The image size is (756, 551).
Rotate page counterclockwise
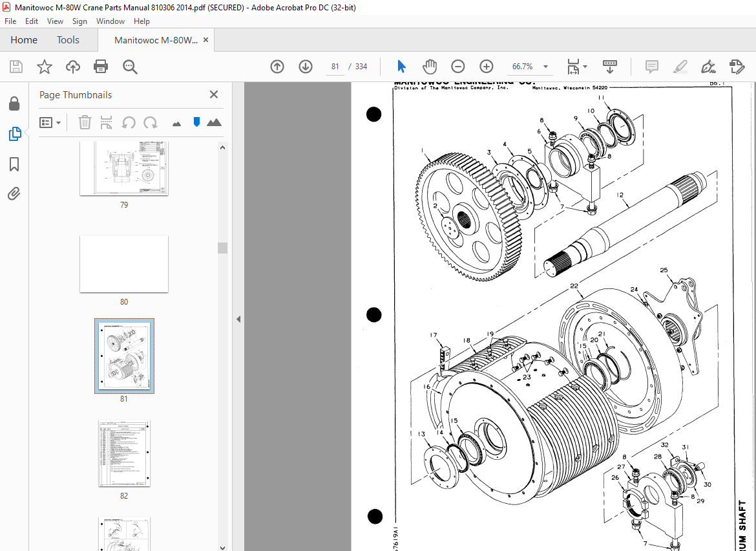[128, 122]
